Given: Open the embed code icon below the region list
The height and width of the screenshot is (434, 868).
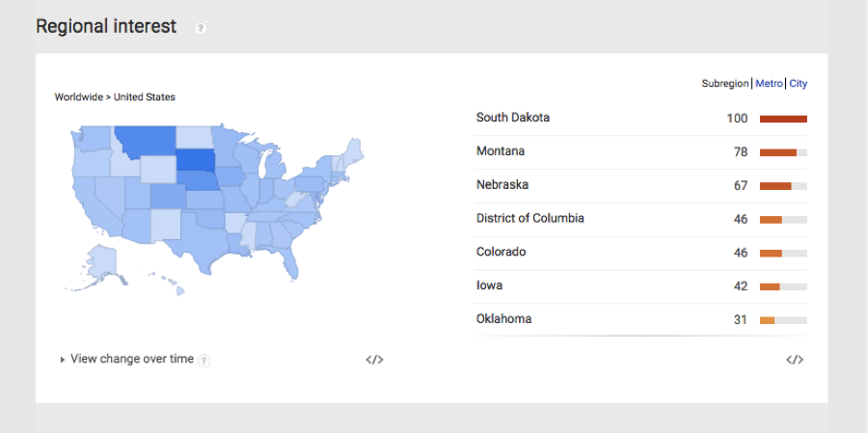Looking at the screenshot, I should [795, 360].
